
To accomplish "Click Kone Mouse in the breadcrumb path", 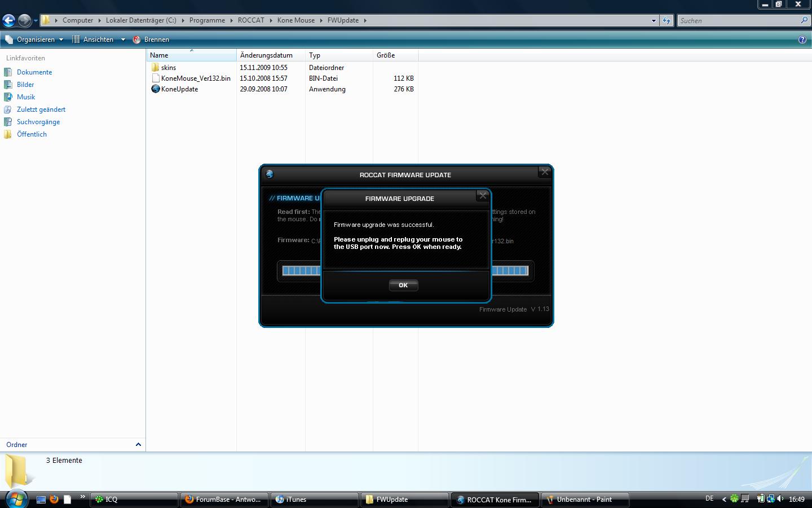I will [296, 20].
